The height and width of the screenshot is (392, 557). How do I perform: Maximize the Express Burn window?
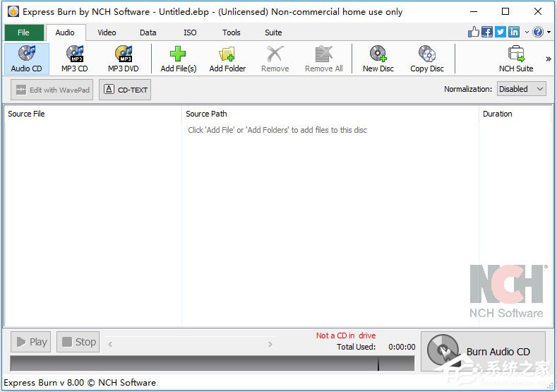click(505, 12)
